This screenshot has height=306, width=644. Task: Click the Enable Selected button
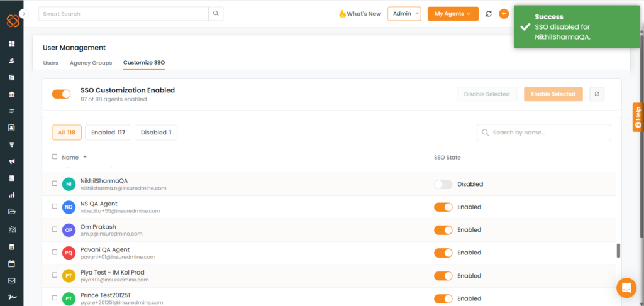[x=553, y=94]
